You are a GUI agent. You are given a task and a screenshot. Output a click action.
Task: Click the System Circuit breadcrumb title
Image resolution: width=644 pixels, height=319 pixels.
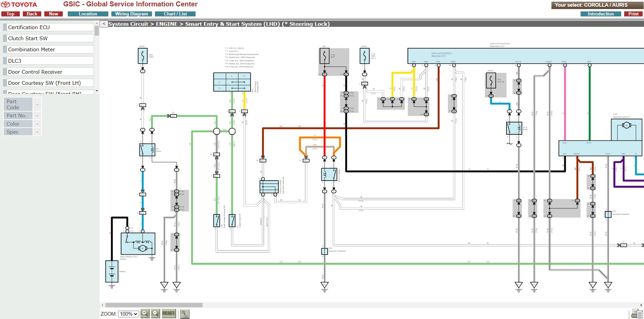click(x=219, y=24)
